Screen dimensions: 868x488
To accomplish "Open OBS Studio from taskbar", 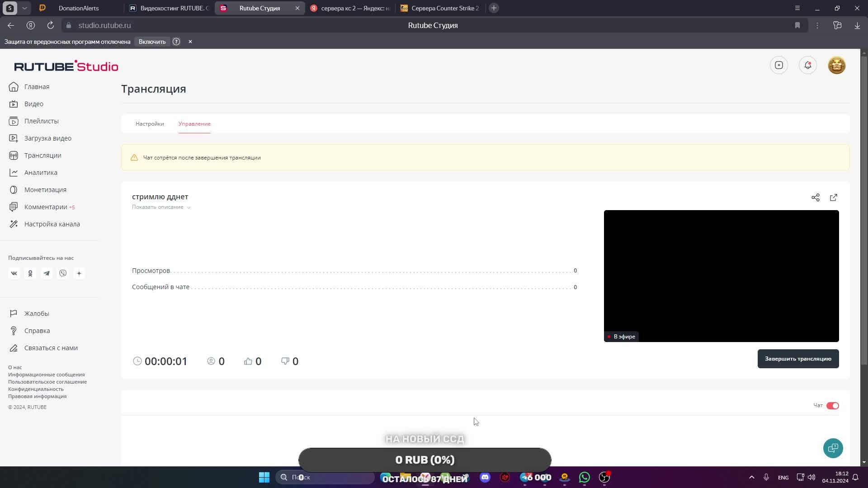I will 604,477.
